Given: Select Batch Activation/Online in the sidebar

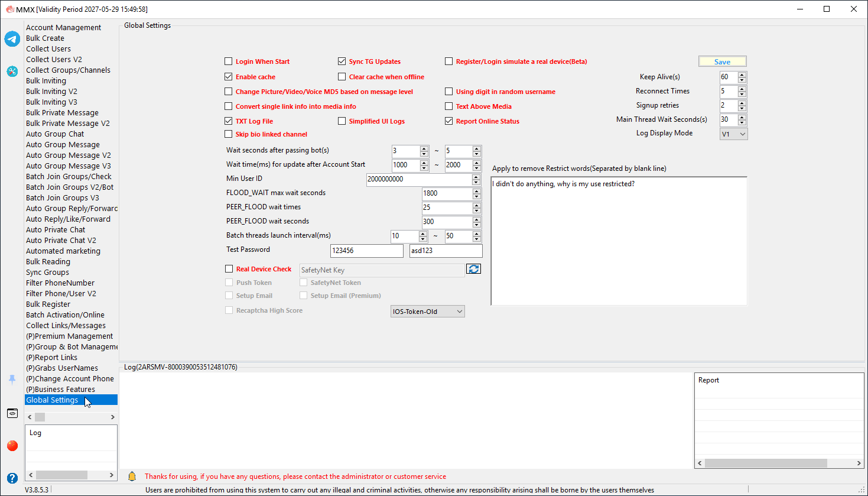Looking at the screenshot, I should (66, 315).
